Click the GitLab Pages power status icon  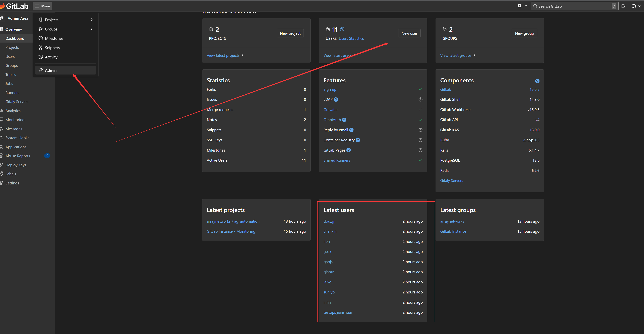(x=420, y=150)
